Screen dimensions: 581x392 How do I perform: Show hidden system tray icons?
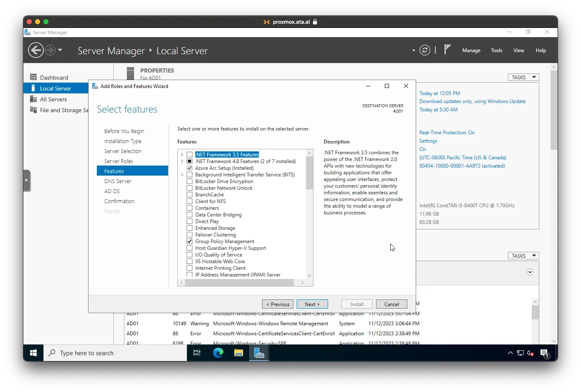(x=510, y=353)
